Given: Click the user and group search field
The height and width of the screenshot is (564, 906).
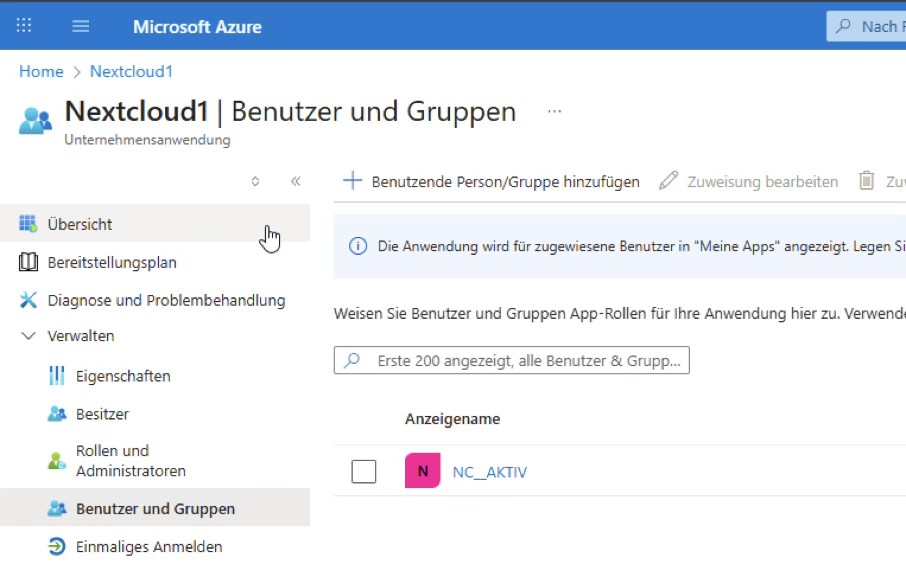Looking at the screenshot, I should [520, 361].
